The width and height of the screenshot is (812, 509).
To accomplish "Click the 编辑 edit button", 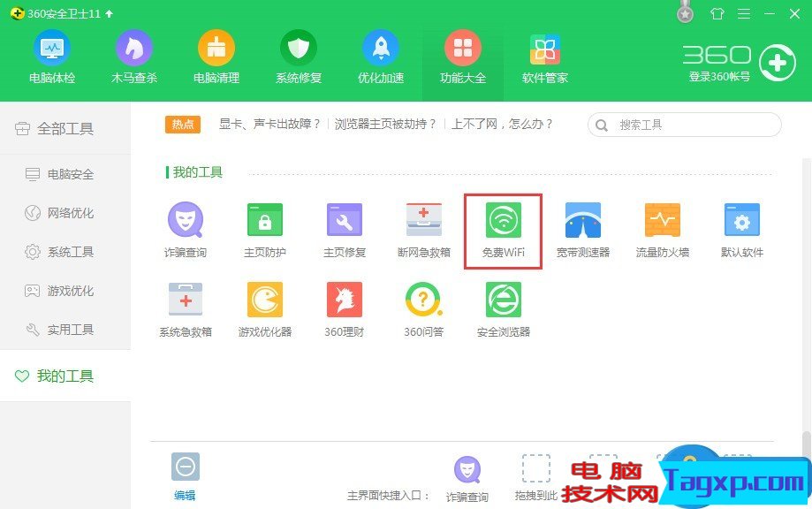I will point(185,477).
